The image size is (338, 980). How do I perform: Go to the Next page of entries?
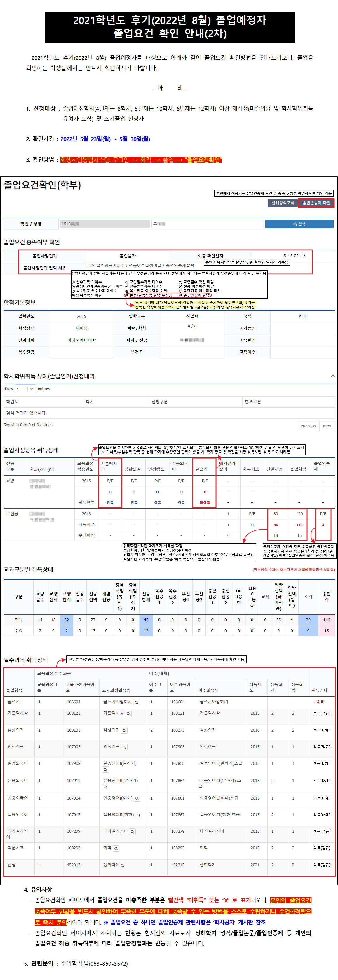point(327,426)
